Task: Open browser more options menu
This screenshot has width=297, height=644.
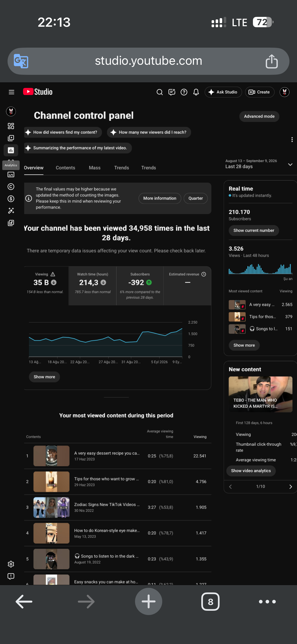Action: [x=267, y=601]
